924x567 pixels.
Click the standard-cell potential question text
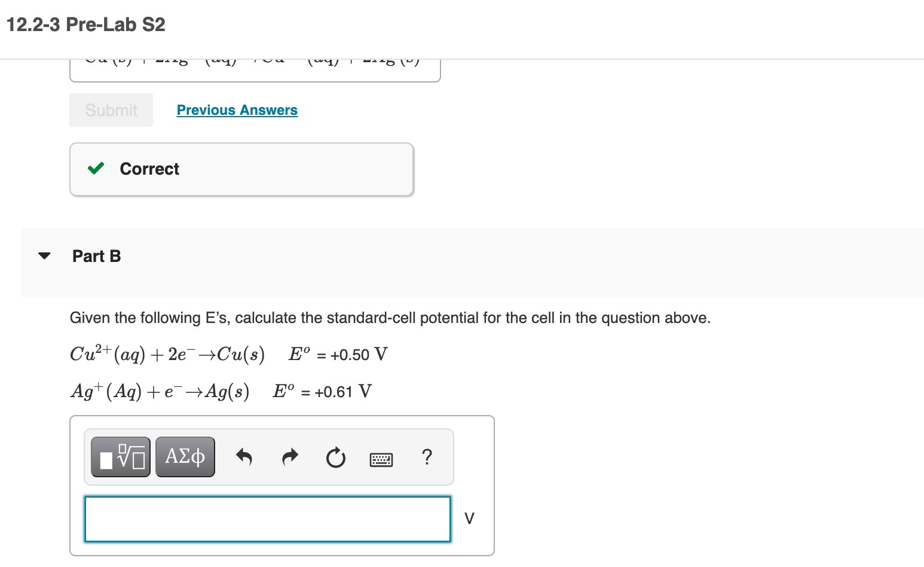tap(390, 318)
